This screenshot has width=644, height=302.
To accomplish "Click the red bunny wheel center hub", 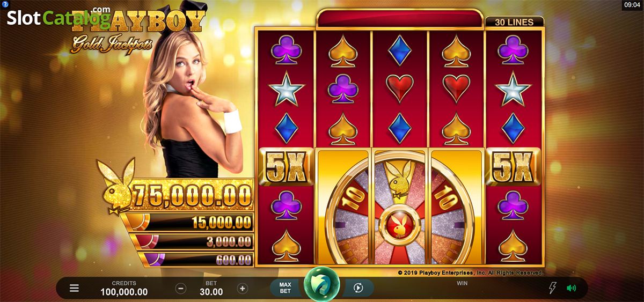I will [399, 226].
